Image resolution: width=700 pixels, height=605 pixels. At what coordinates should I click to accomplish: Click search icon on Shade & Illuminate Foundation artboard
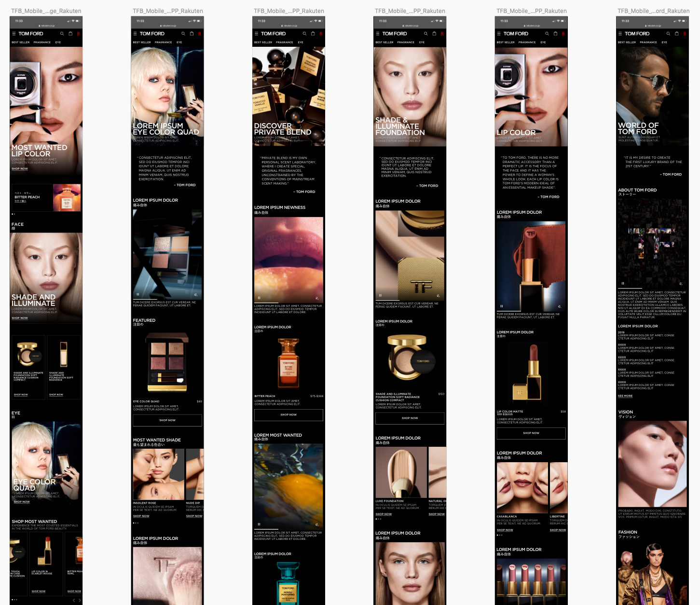(425, 34)
